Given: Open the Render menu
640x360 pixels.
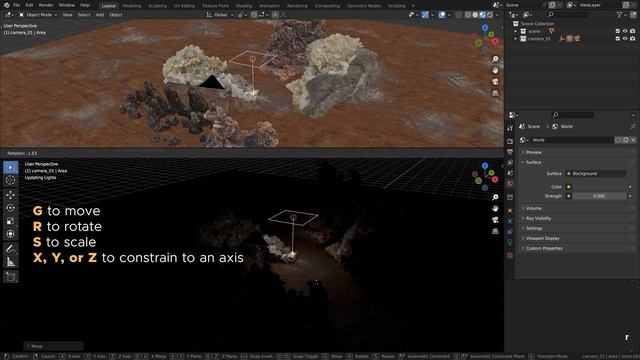Looking at the screenshot, I should point(46,5).
